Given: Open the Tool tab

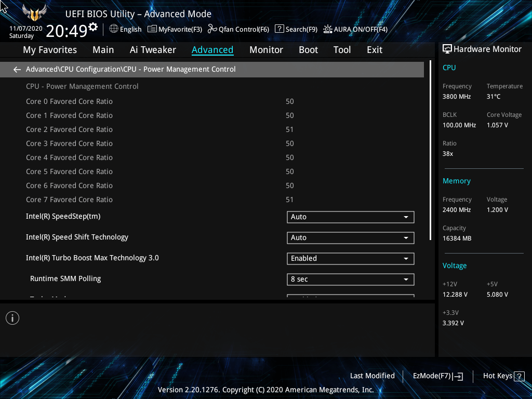Looking at the screenshot, I should [342, 50].
